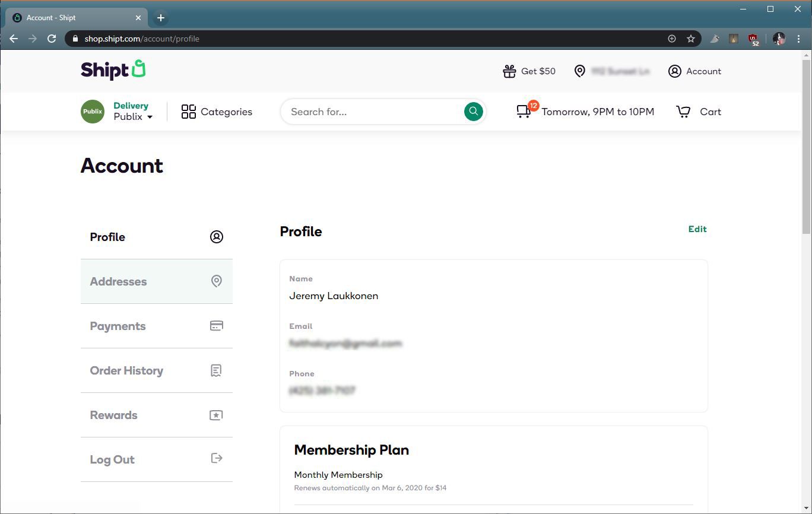This screenshot has width=812, height=514.
Task: Click the location pin icon in the header
Action: (580, 71)
